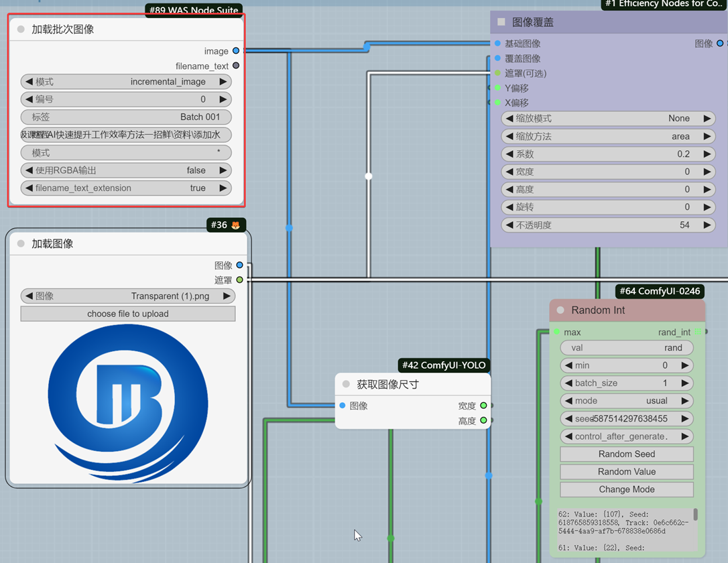Click the 宽度 output port of 获取图像尺寸
Screen dimensions: 728x563
483,405
